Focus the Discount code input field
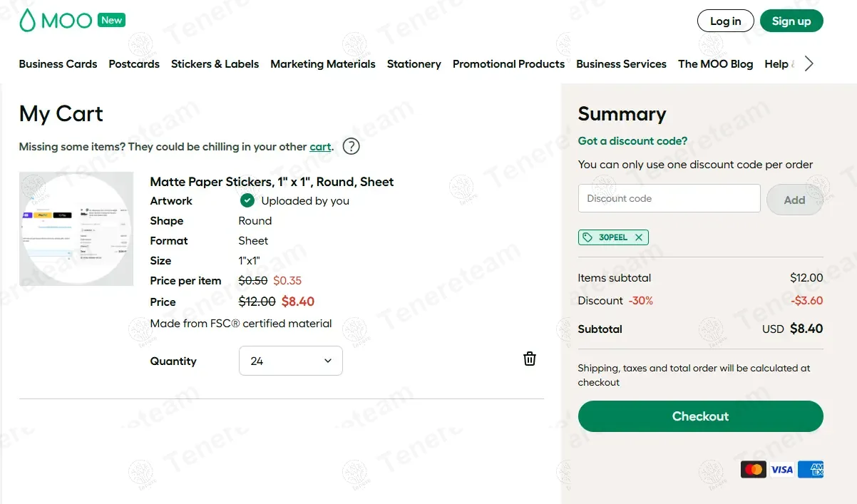The image size is (857, 504). 669,198
